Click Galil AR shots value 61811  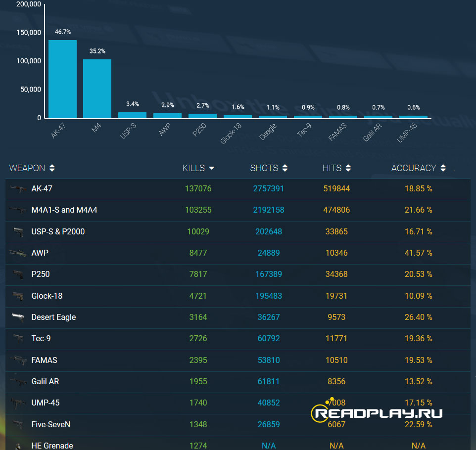coord(269,382)
